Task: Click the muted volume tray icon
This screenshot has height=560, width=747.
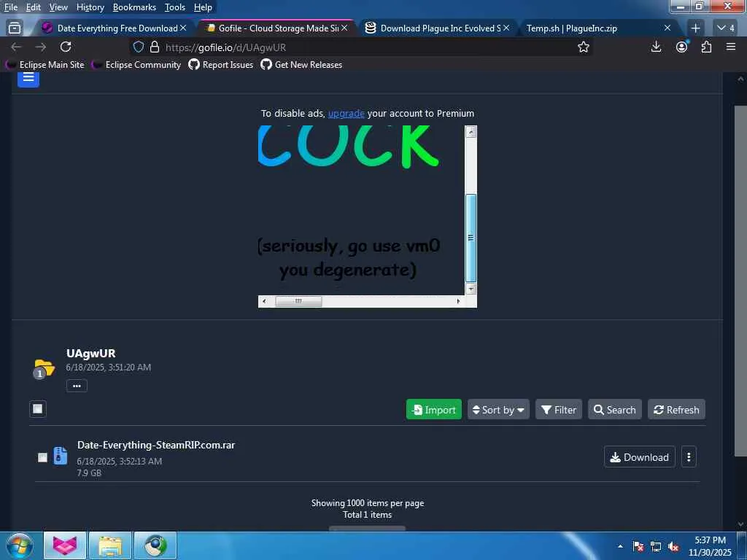Action: click(673, 546)
